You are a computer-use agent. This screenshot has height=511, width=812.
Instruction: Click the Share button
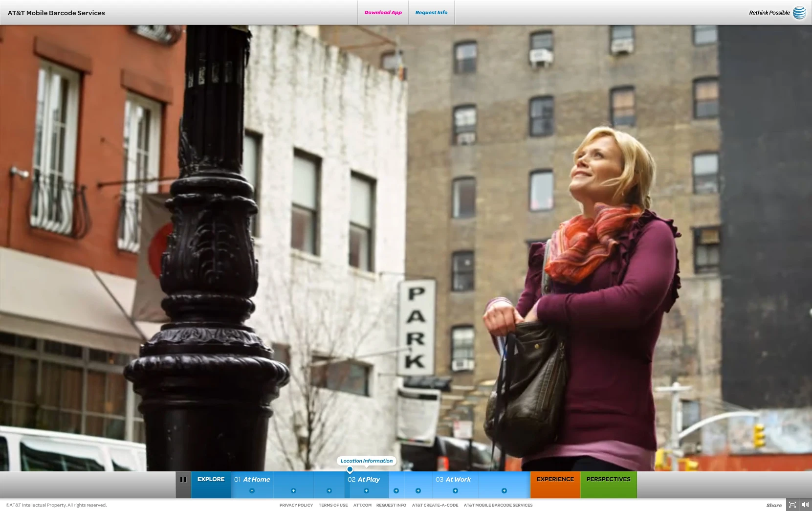774,505
